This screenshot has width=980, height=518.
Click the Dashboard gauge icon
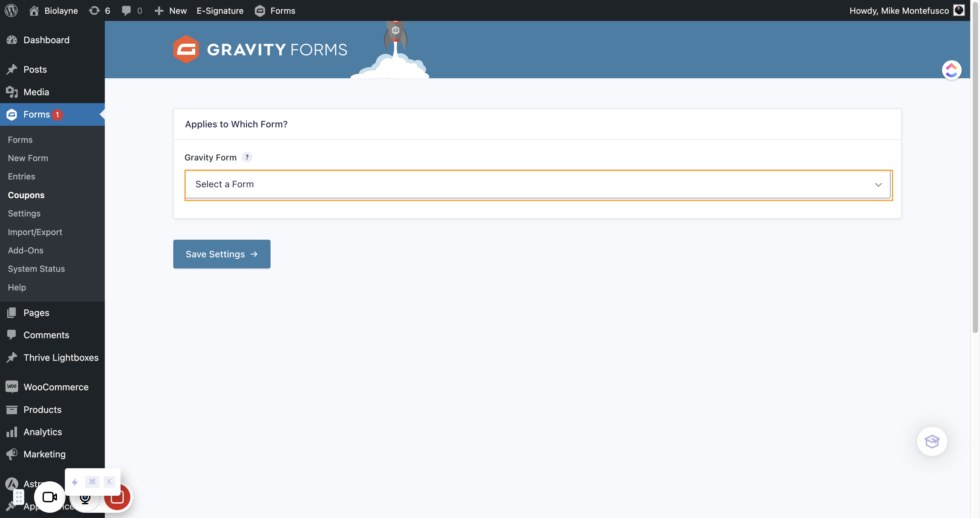(x=12, y=40)
